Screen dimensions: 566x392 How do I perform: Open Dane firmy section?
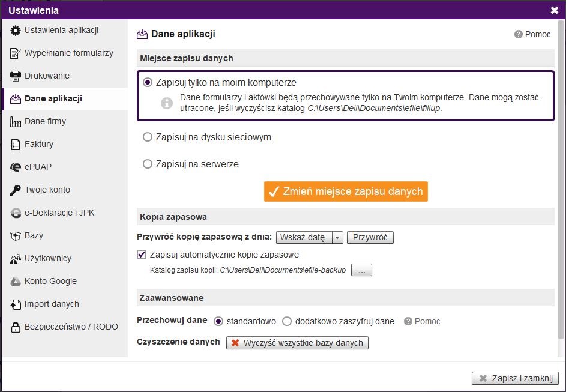(65, 122)
